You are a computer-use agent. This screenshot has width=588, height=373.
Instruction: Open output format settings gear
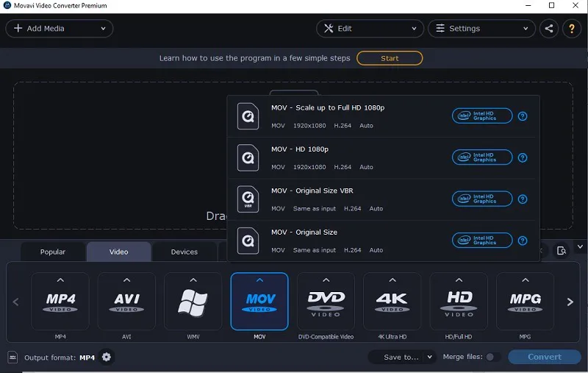coord(107,357)
